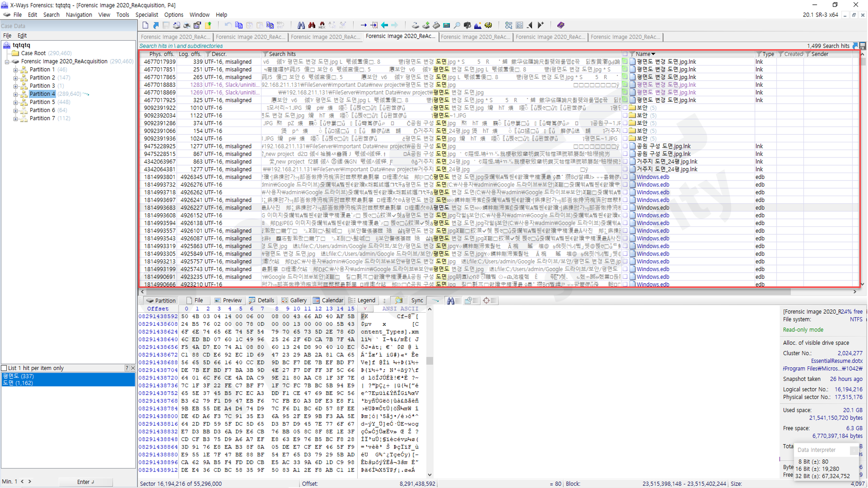Click the Go To Offset arrow icon
The height and width of the screenshot is (488, 868).
(x=363, y=25)
